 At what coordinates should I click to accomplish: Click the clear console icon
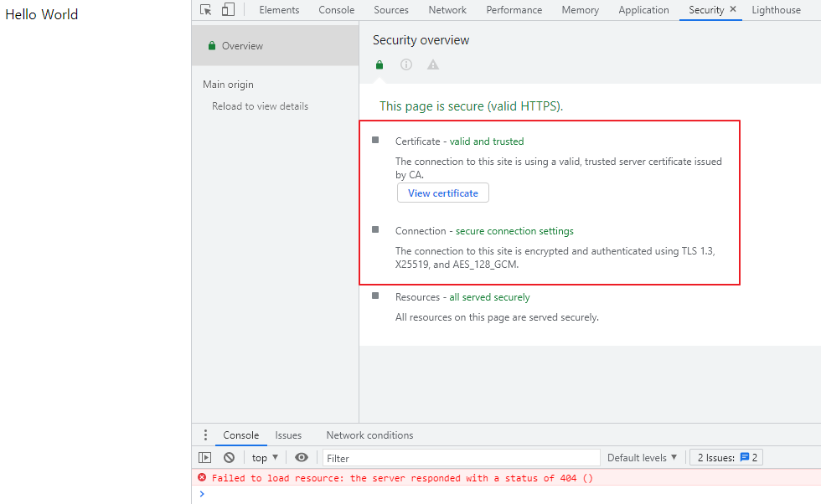(x=229, y=458)
